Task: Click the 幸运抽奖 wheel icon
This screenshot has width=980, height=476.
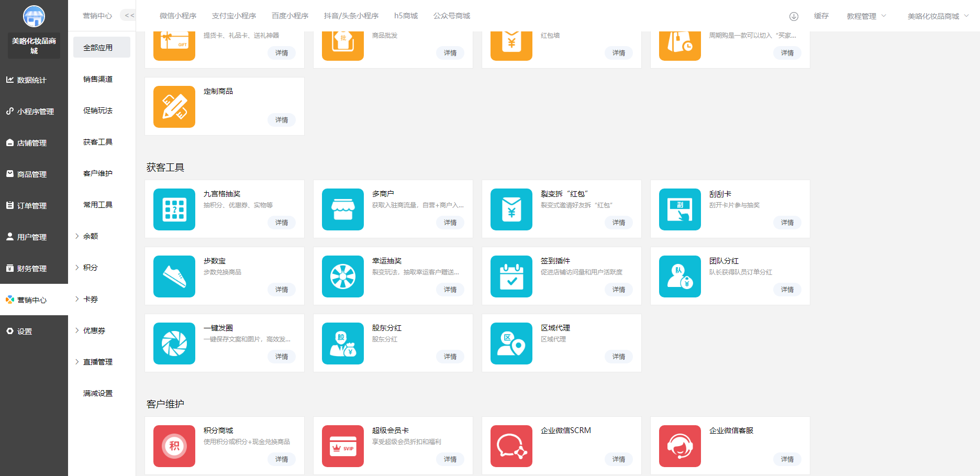Action: tap(343, 276)
